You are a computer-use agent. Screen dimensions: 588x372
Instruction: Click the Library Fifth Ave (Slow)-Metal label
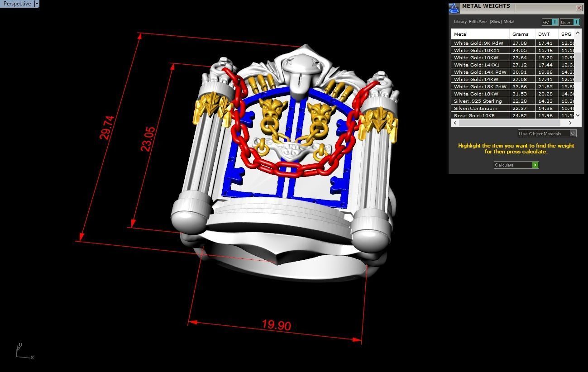pyautogui.click(x=484, y=22)
